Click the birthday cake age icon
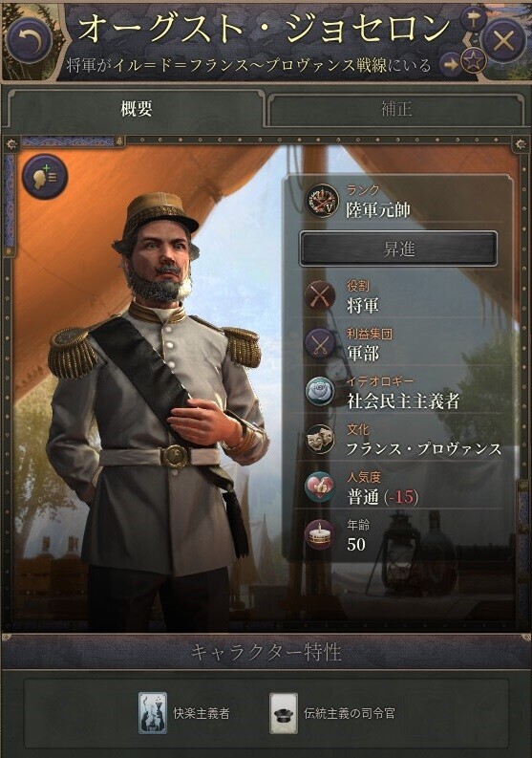The image size is (532, 758). click(320, 534)
